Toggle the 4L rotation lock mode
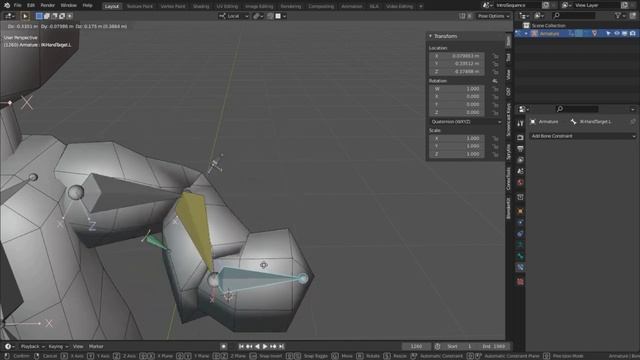 495,81
